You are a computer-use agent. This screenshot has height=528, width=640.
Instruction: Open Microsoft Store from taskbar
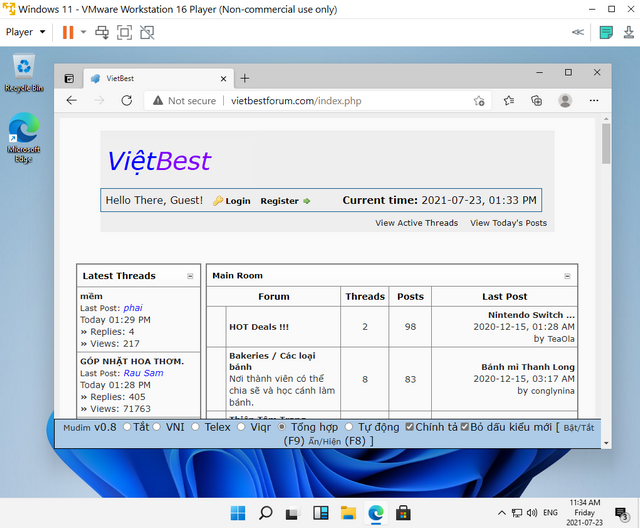(x=403, y=513)
